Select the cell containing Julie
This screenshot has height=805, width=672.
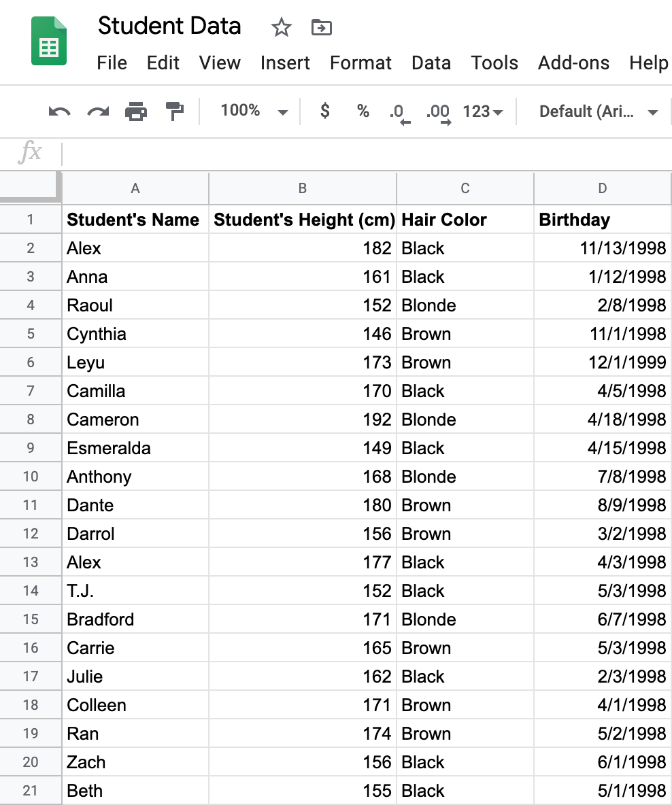135,676
